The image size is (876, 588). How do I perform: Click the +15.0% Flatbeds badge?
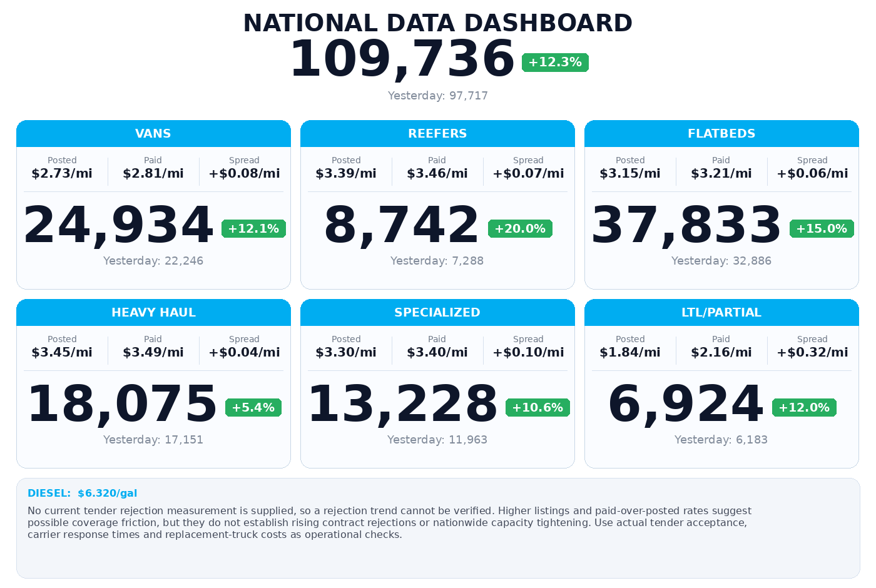(822, 229)
